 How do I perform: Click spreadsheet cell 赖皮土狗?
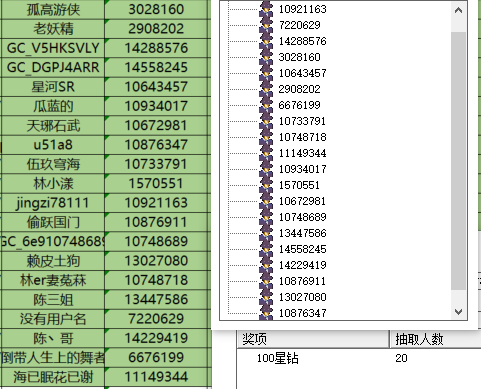tap(53, 261)
